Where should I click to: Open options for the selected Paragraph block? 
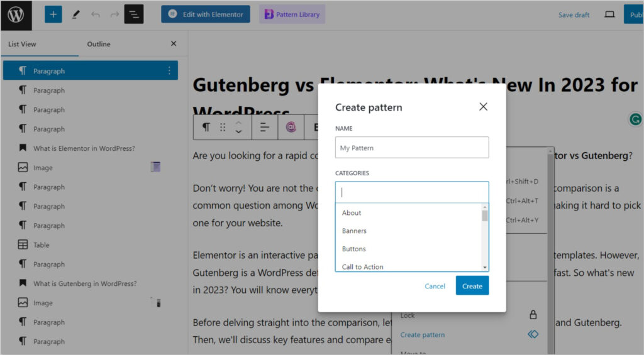169,70
